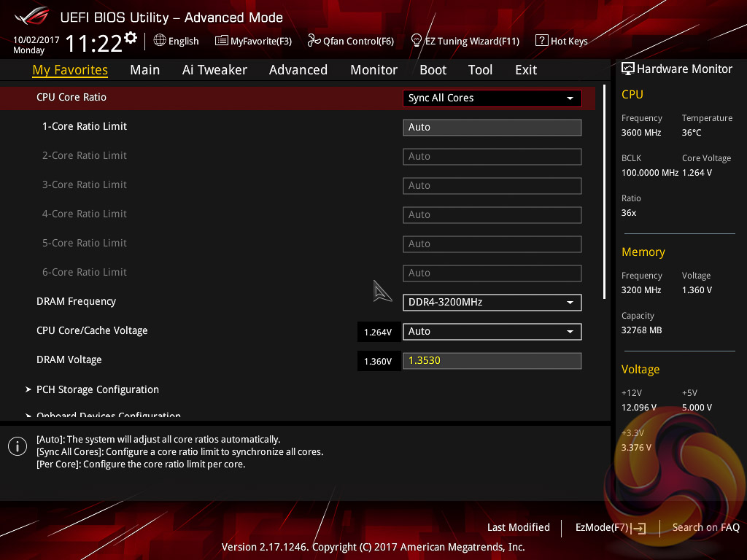747x560 pixels.
Task: Click the 3-Core Ratio Limit field
Action: pos(492,186)
